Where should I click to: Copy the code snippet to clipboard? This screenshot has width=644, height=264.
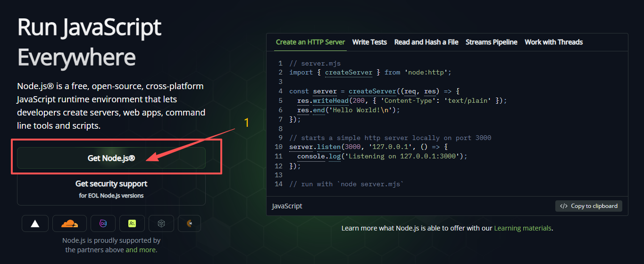click(x=589, y=206)
